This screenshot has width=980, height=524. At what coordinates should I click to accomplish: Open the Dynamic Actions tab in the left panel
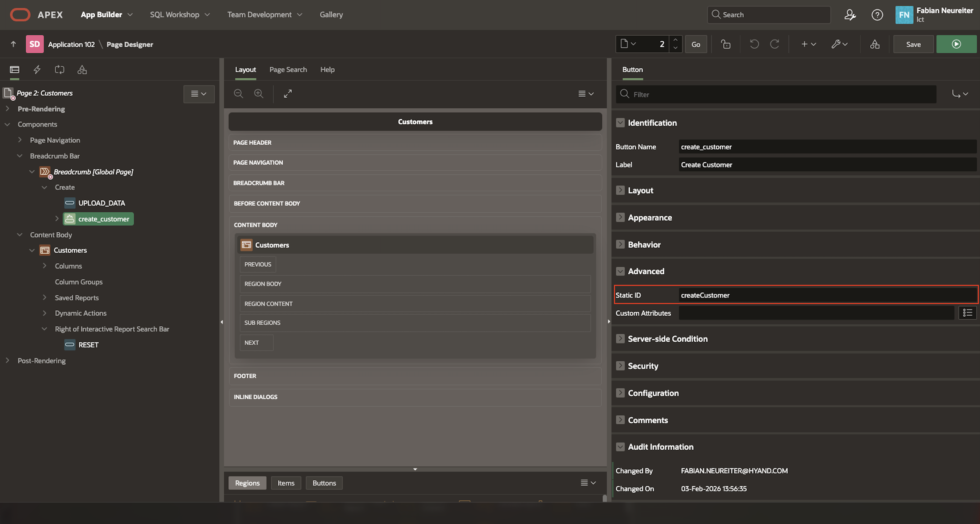(37, 70)
